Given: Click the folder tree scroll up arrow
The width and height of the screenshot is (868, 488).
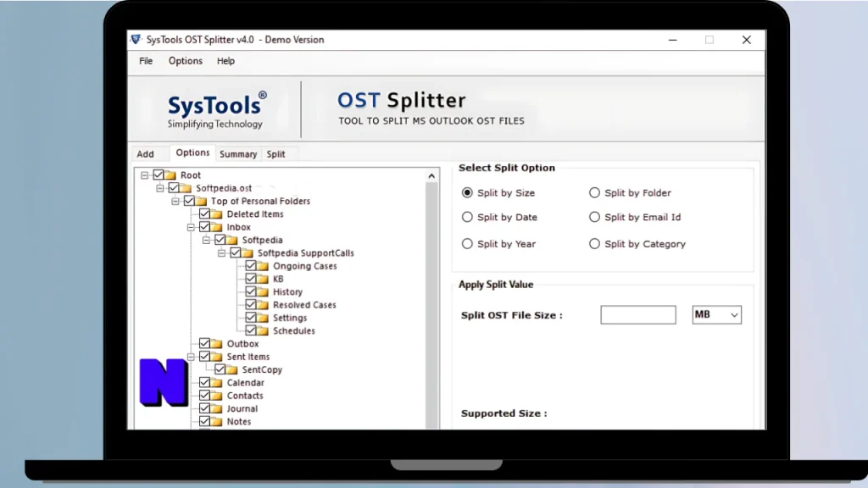Looking at the screenshot, I should (431, 176).
